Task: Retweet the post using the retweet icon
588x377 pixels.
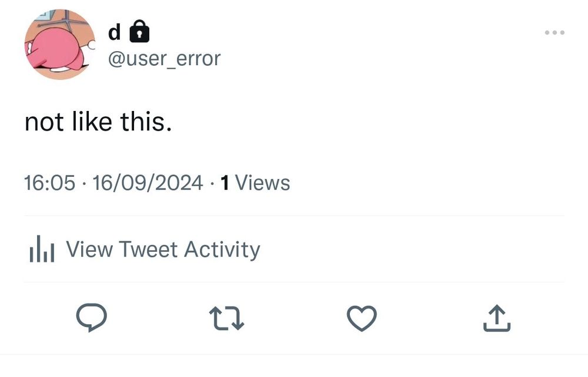Action: [x=227, y=318]
